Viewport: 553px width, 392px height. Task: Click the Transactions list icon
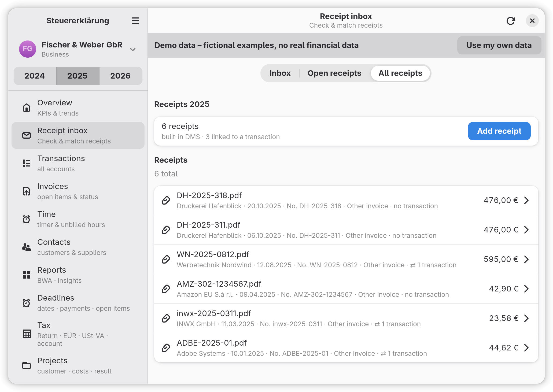pyautogui.click(x=27, y=163)
